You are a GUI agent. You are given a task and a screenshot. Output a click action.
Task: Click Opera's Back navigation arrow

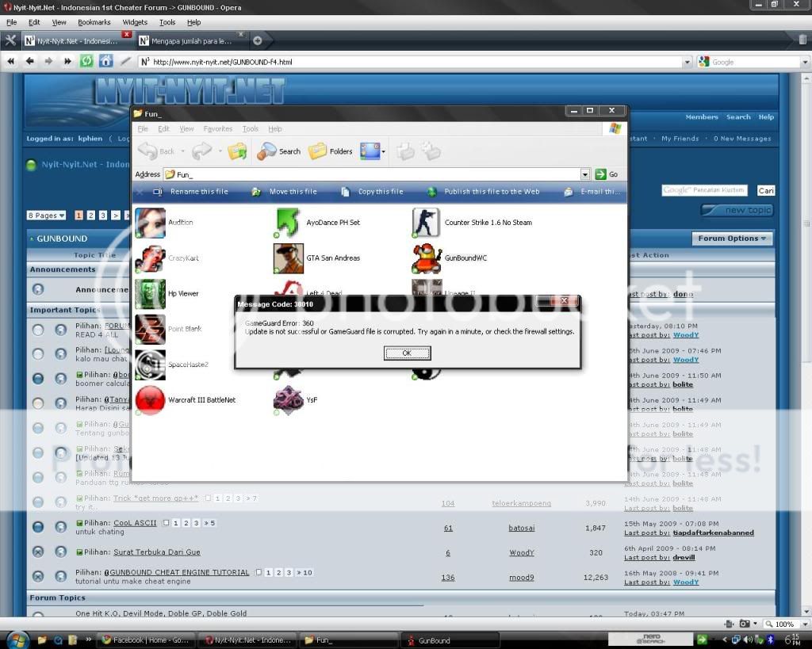click(29, 62)
